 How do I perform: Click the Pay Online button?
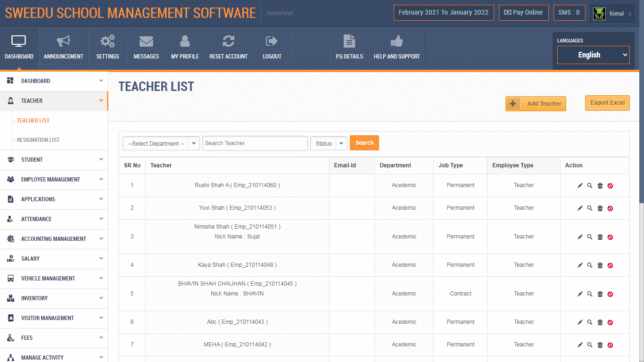tap(523, 13)
